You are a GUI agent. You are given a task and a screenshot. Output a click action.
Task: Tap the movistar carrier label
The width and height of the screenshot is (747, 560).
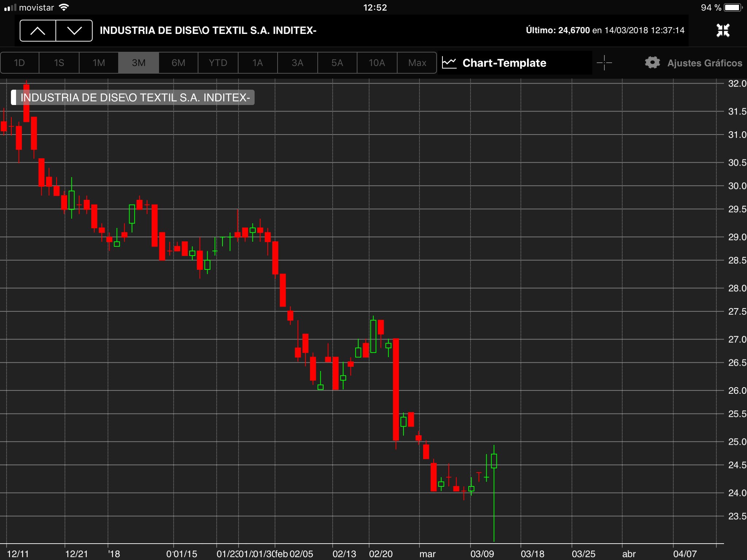(36, 8)
